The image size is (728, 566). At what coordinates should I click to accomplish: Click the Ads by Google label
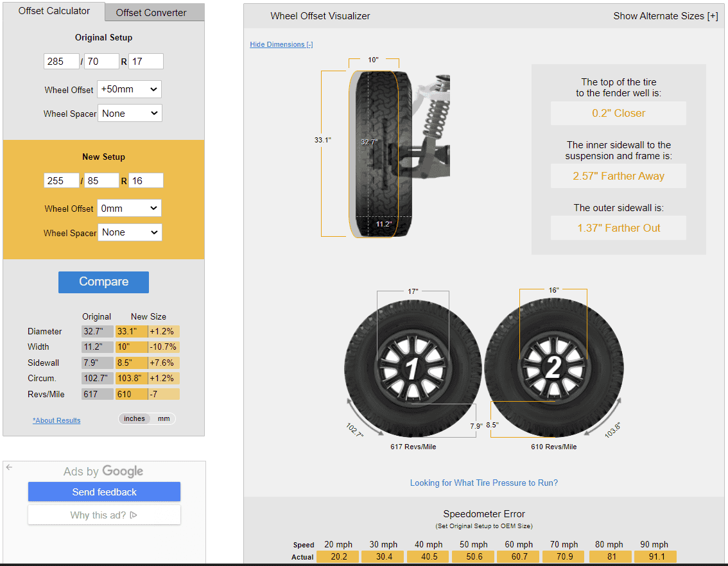(x=103, y=472)
